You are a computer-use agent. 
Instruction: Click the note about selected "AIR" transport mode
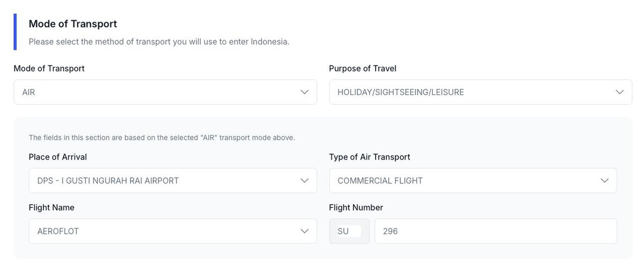pyautogui.click(x=162, y=138)
